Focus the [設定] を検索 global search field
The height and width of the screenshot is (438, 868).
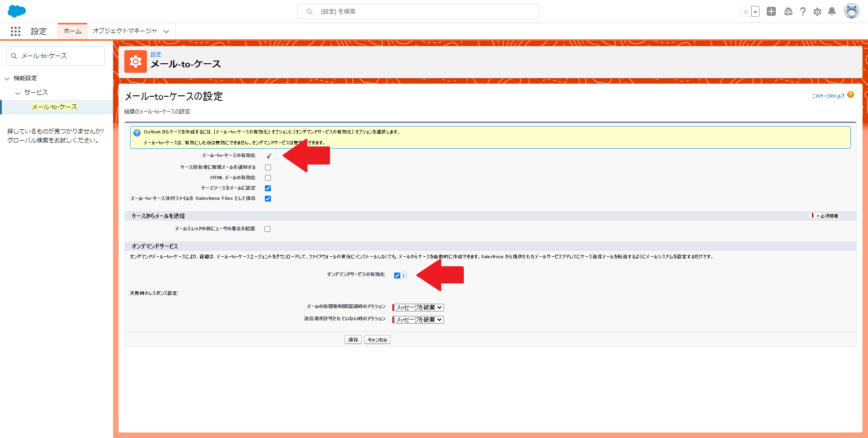point(418,12)
